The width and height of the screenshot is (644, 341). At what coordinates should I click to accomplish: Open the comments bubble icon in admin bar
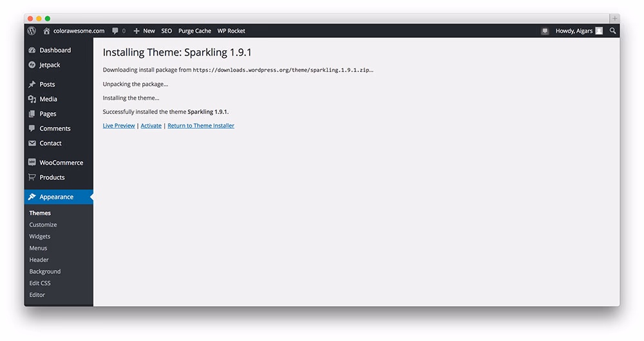[x=115, y=31]
